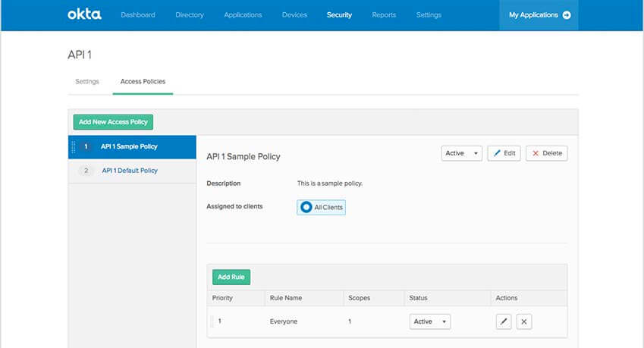Viewport: 644px width, 348px height.
Task: Select the Access Policies tab
Action: [143, 81]
